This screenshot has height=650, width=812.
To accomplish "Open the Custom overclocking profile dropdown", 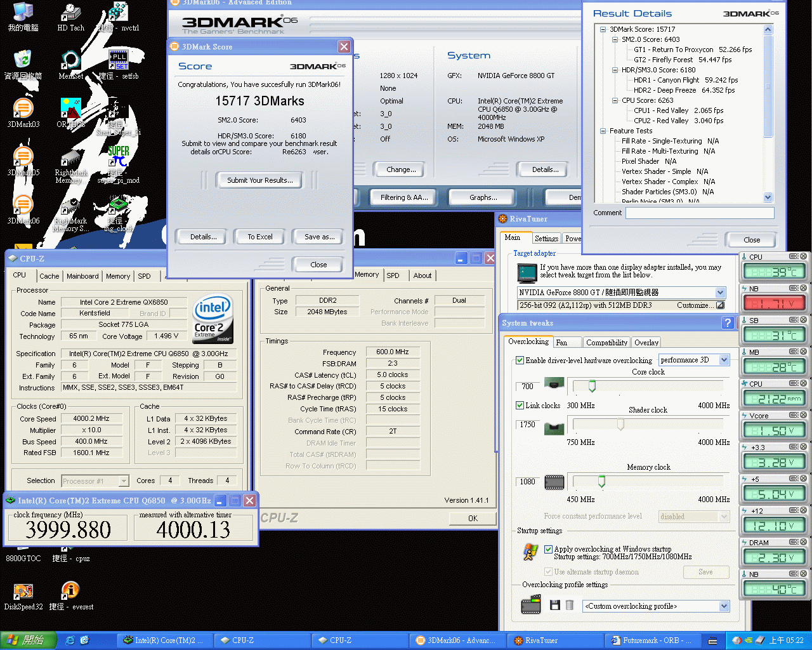I will [x=723, y=606].
